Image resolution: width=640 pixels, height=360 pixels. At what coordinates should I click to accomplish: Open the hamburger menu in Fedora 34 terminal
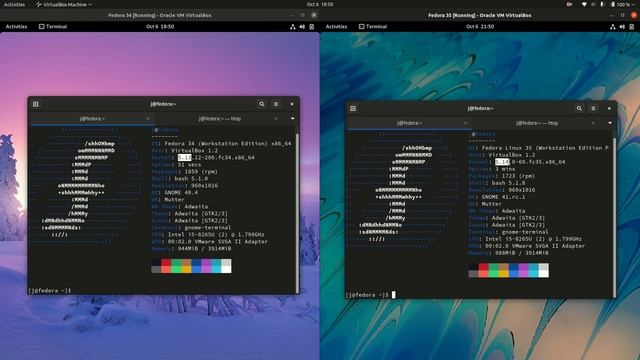tap(276, 104)
